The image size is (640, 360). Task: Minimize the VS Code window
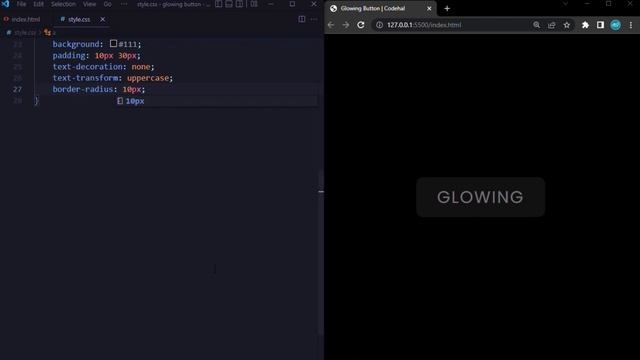271,4
